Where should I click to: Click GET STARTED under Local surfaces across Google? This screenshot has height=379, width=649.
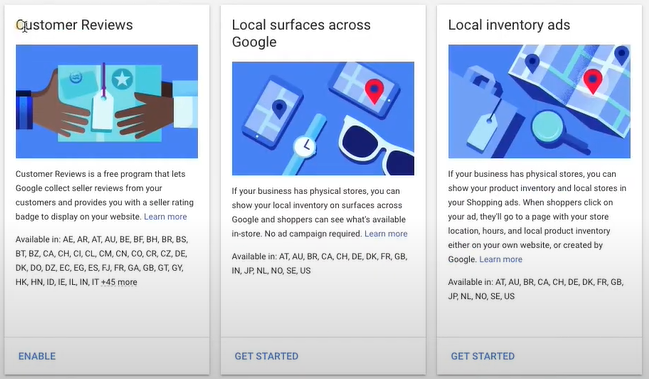click(x=267, y=356)
